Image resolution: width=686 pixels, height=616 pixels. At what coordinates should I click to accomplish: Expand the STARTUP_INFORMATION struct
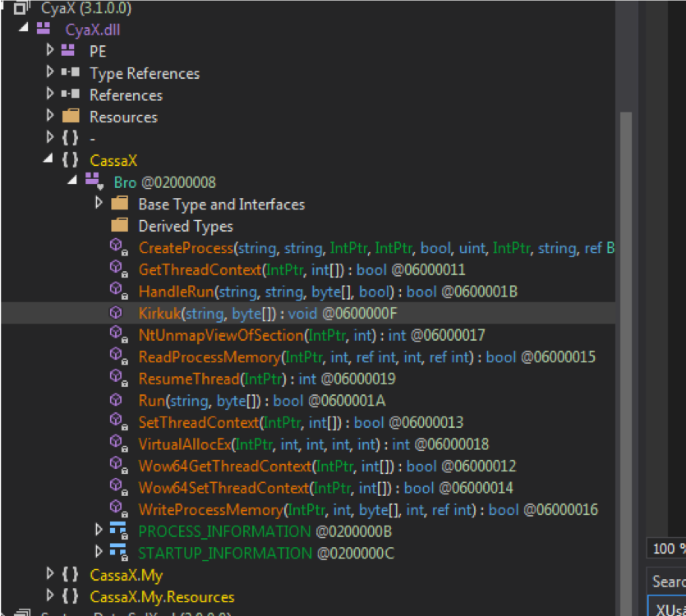click(x=99, y=553)
